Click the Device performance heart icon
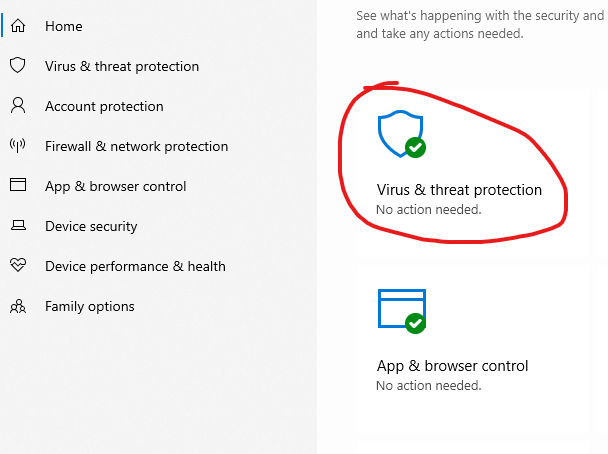608x454 pixels. pos(18,265)
